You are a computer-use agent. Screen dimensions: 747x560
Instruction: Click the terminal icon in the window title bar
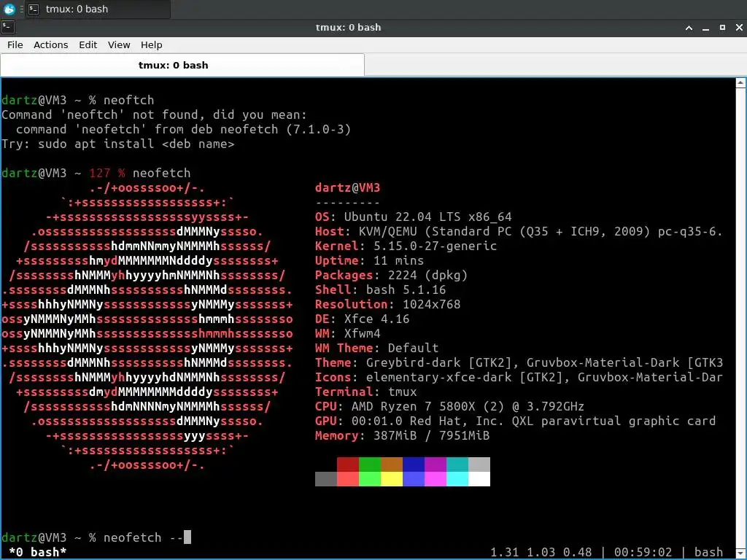tap(8, 27)
